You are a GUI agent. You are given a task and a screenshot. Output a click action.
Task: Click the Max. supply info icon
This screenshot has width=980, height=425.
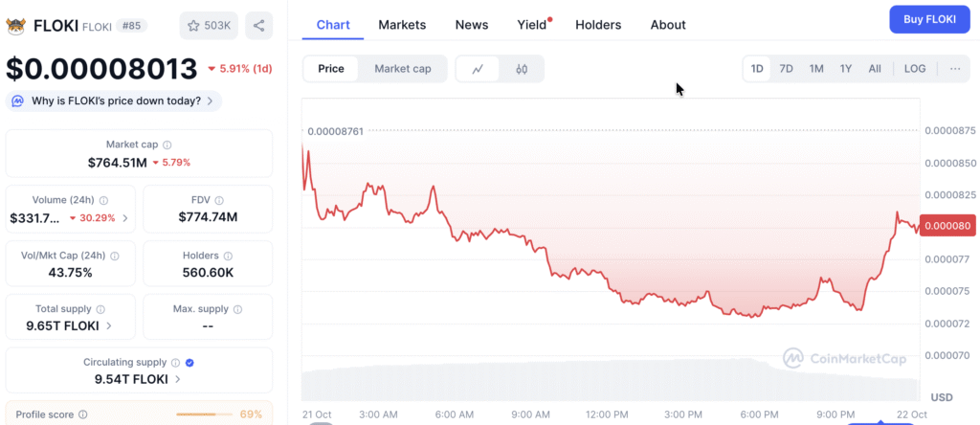click(x=237, y=309)
